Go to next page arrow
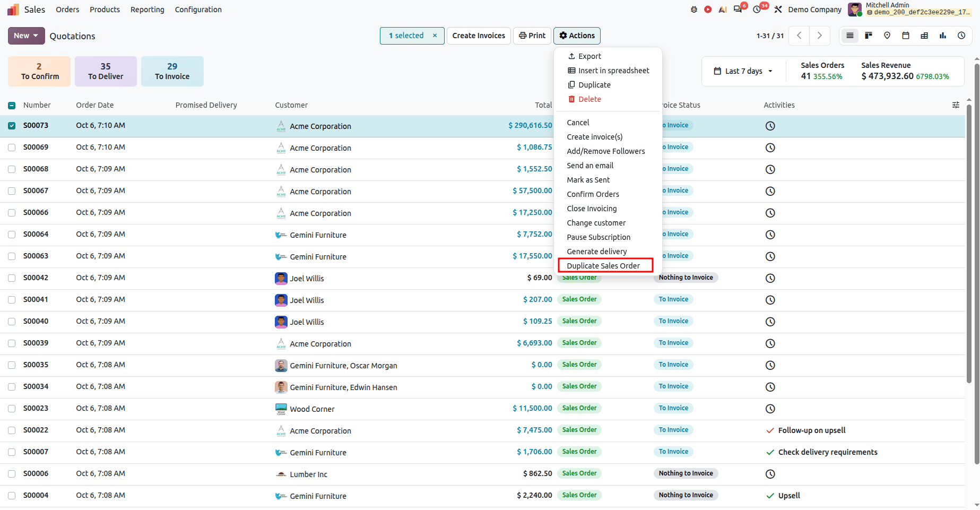This screenshot has height=510, width=980. pos(820,36)
